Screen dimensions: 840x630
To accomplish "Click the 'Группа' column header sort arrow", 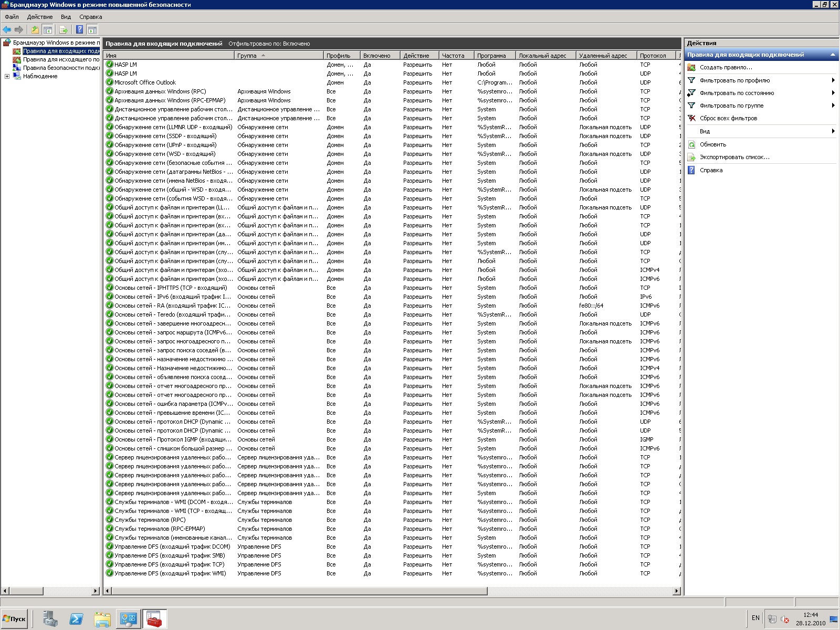I will tap(264, 55).
